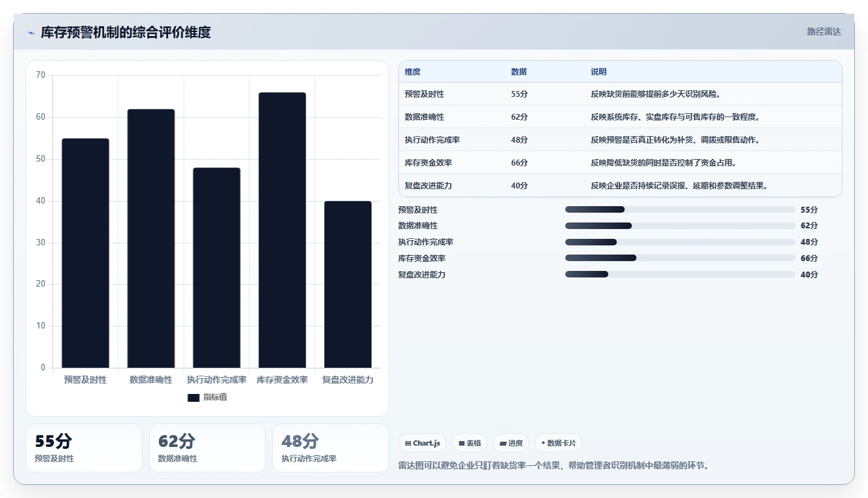Click the 66分 value in the table
The width and height of the screenshot is (868, 498).
tap(519, 163)
